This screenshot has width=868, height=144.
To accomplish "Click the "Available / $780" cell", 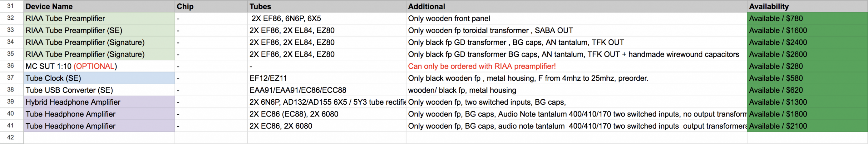I will (x=807, y=18).
